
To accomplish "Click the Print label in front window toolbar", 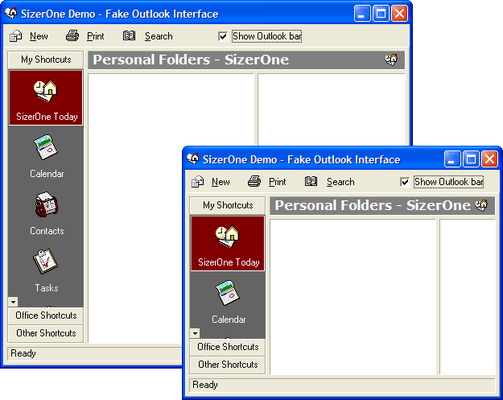I will 277,182.
